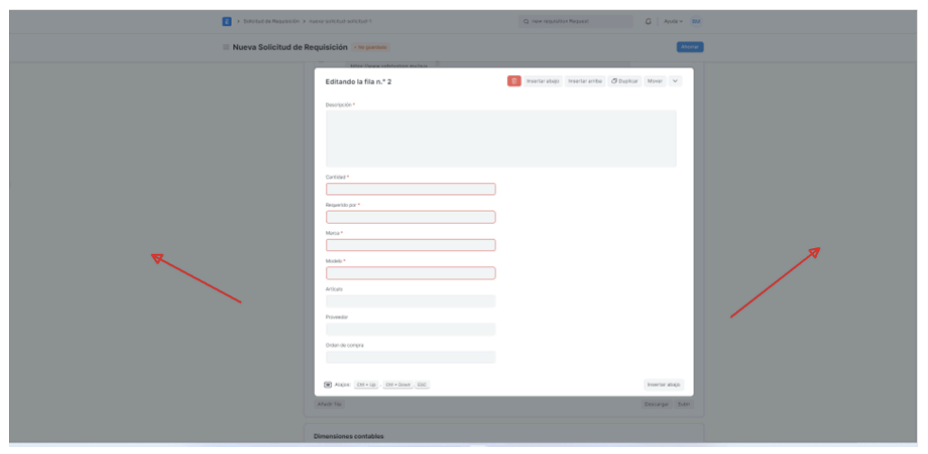Click the Duplicar button
The width and height of the screenshot is (928, 454).
pos(625,81)
